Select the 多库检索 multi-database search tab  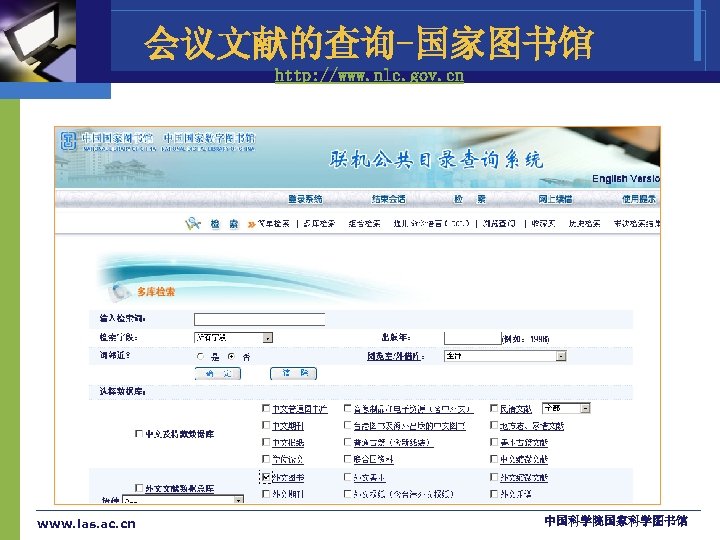pyautogui.click(x=319, y=224)
